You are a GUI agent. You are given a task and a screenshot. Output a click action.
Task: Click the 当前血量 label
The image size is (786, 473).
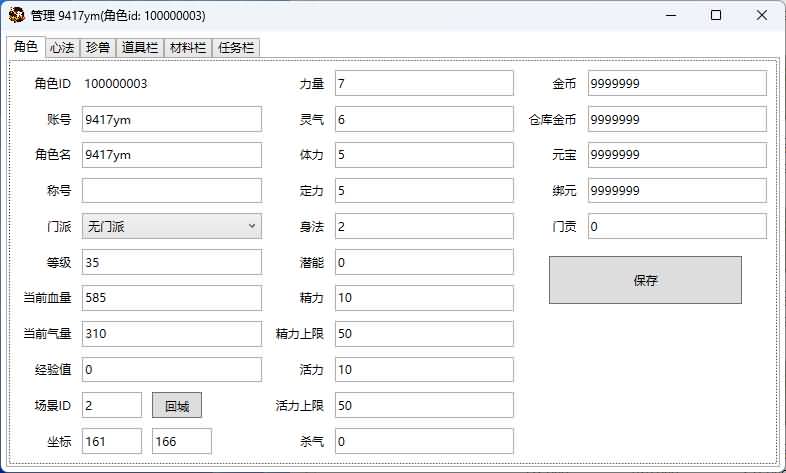coord(47,298)
